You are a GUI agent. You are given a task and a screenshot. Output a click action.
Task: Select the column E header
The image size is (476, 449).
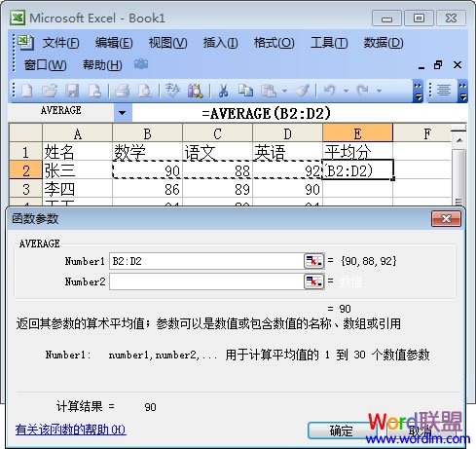pyautogui.click(x=357, y=132)
